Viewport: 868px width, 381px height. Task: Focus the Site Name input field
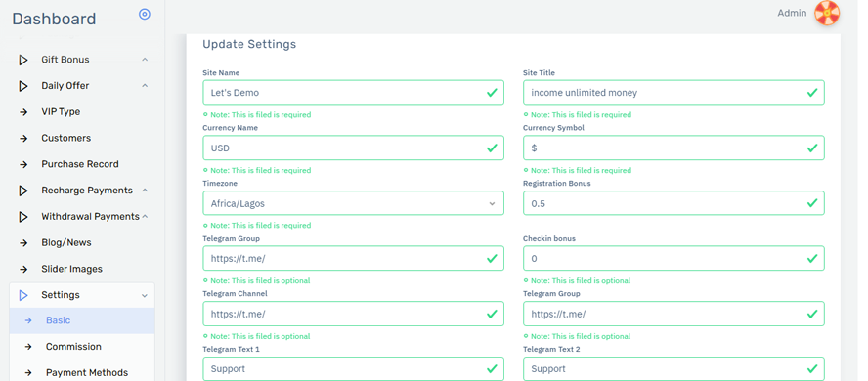[353, 93]
